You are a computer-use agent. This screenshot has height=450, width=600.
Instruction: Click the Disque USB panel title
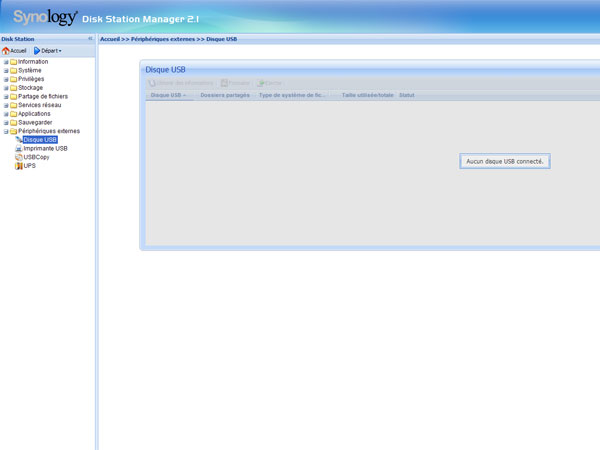pyautogui.click(x=165, y=70)
